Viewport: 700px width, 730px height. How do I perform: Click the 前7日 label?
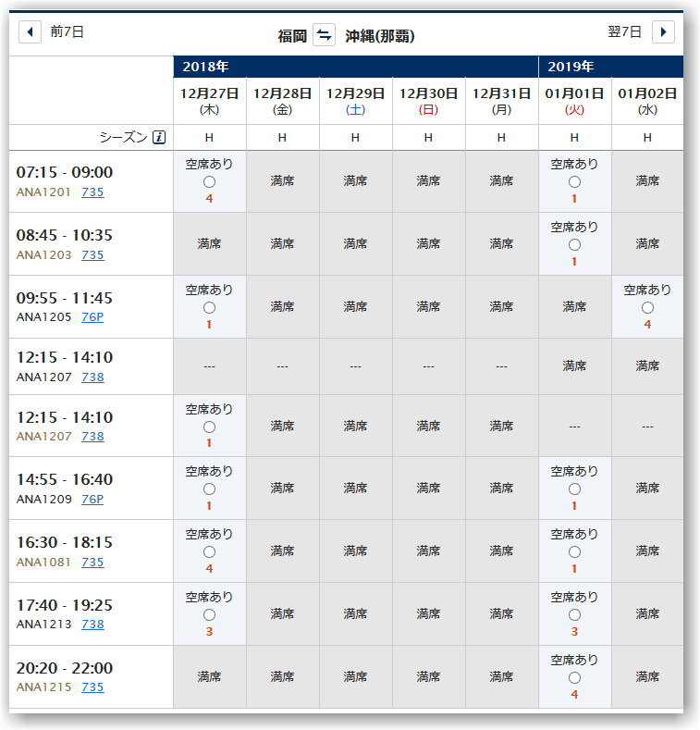[67, 31]
